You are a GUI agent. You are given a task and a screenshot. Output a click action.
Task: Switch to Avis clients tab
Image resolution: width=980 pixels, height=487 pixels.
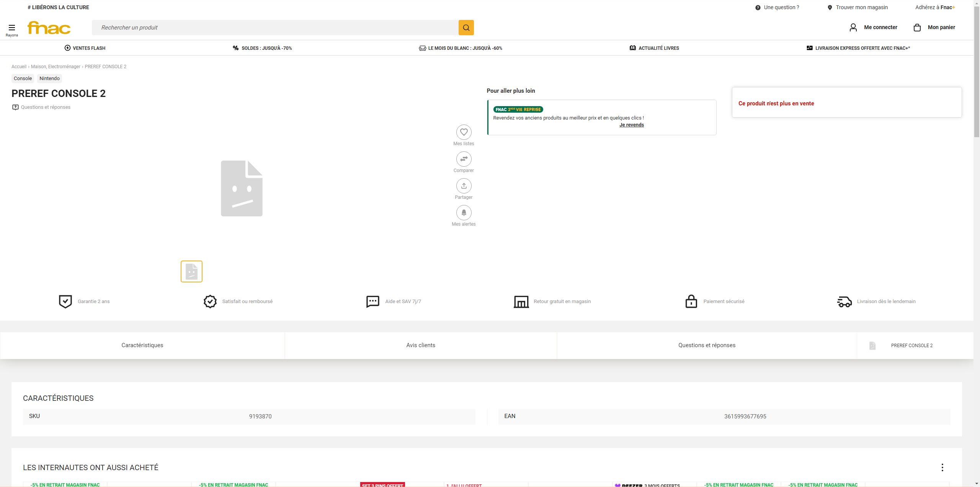click(x=421, y=345)
